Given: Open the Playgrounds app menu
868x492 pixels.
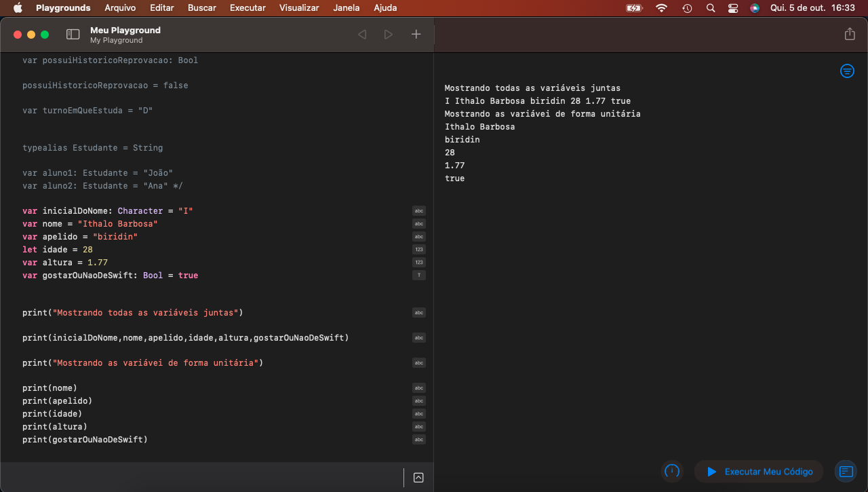Looking at the screenshot, I should pos(63,8).
